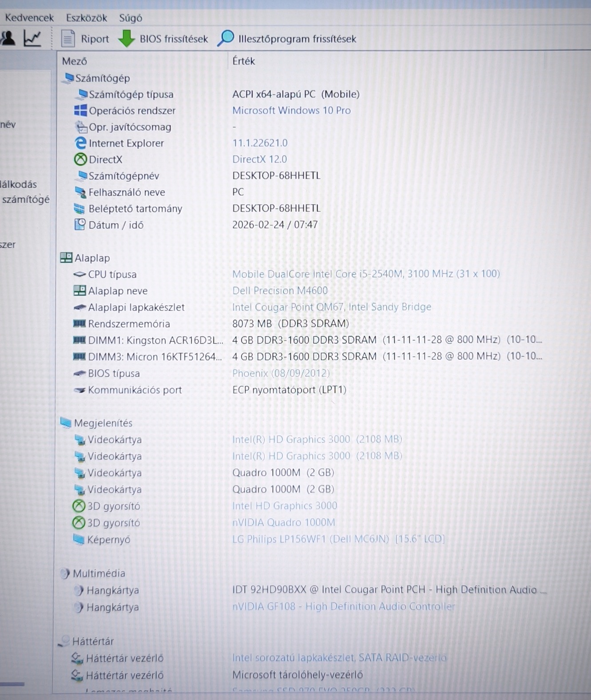The image size is (591, 700).
Task: Click the CPU típusa chip icon
Action: pos(79,274)
